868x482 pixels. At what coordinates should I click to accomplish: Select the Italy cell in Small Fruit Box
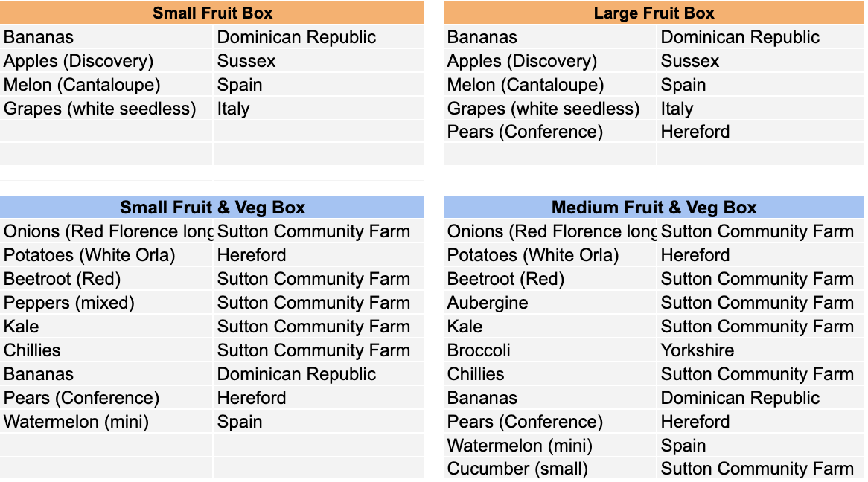tap(319, 109)
